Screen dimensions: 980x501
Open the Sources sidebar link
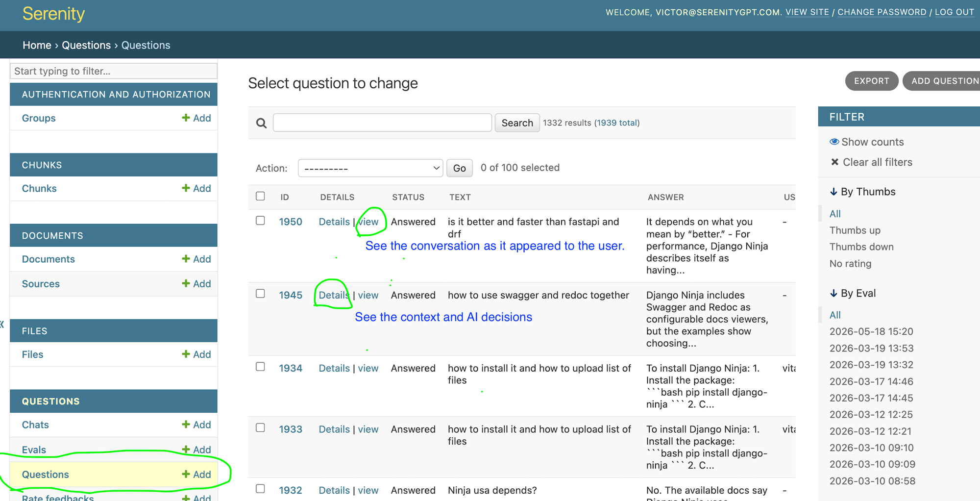pyautogui.click(x=41, y=284)
